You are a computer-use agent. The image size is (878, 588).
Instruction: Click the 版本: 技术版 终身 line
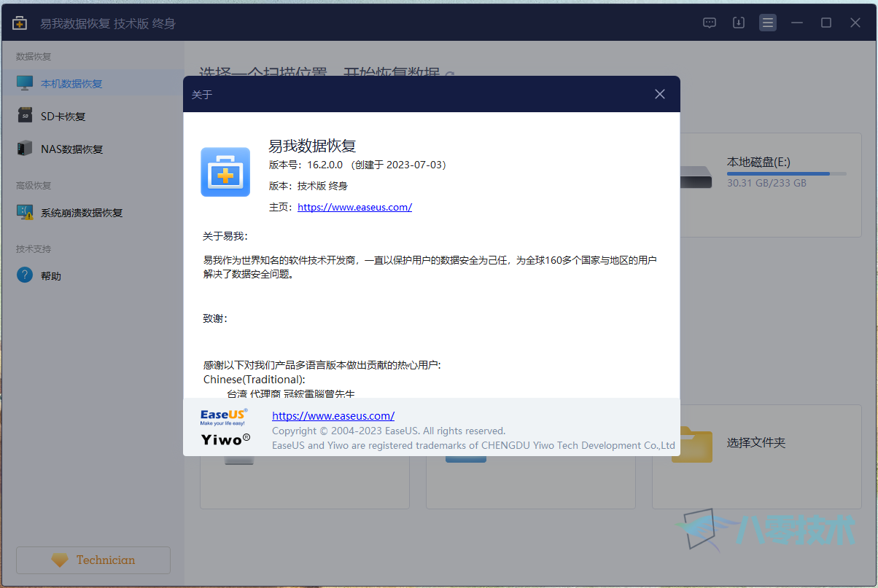tap(308, 186)
